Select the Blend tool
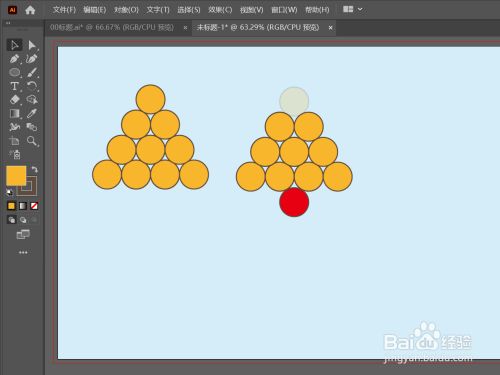This screenshot has width=500, height=375. (x=32, y=127)
